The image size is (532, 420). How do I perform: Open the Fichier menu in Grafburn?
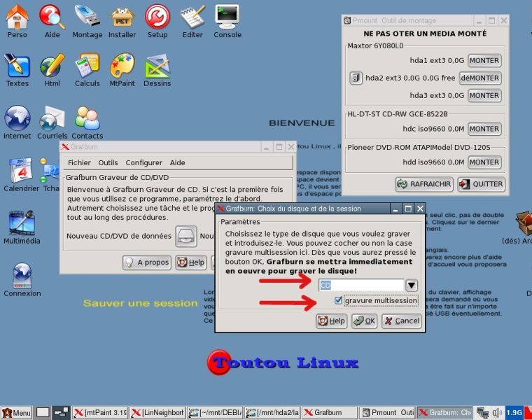(79, 162)
